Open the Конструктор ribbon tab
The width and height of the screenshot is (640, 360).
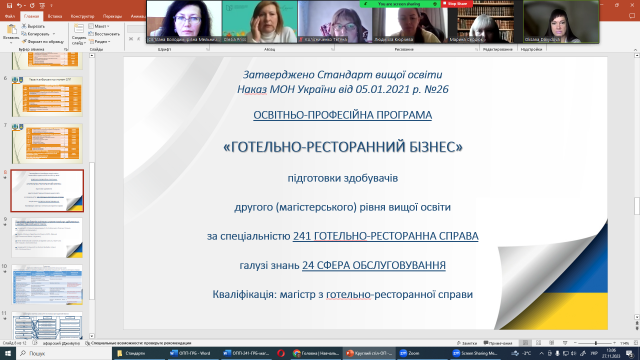tap(82, 16)
